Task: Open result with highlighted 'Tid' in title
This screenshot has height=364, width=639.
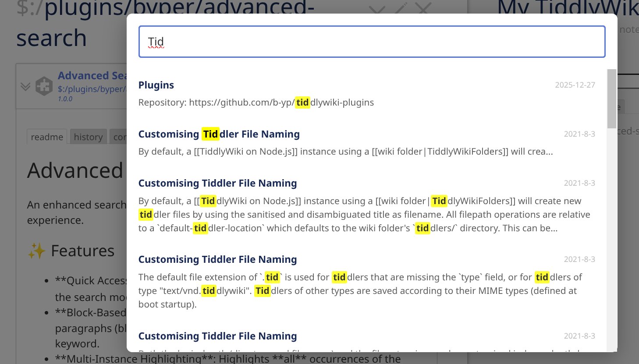Action: [x=219, y=134]
